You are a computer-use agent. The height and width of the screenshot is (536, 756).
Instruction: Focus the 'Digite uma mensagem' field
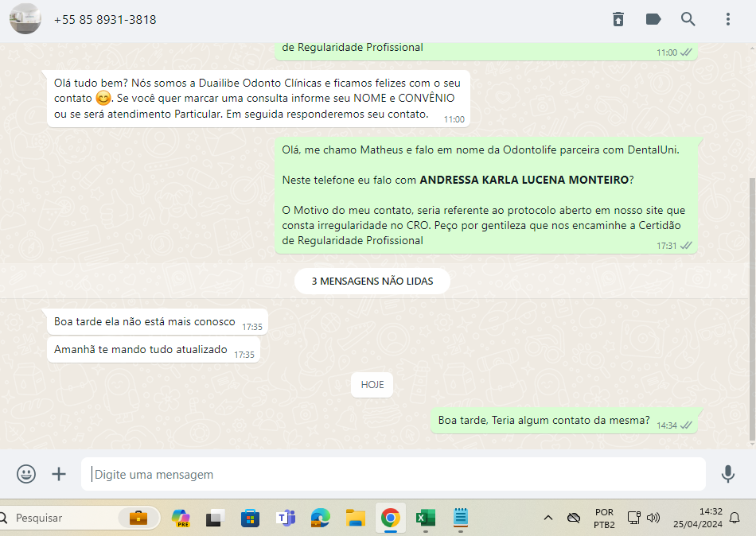(393, 474)
